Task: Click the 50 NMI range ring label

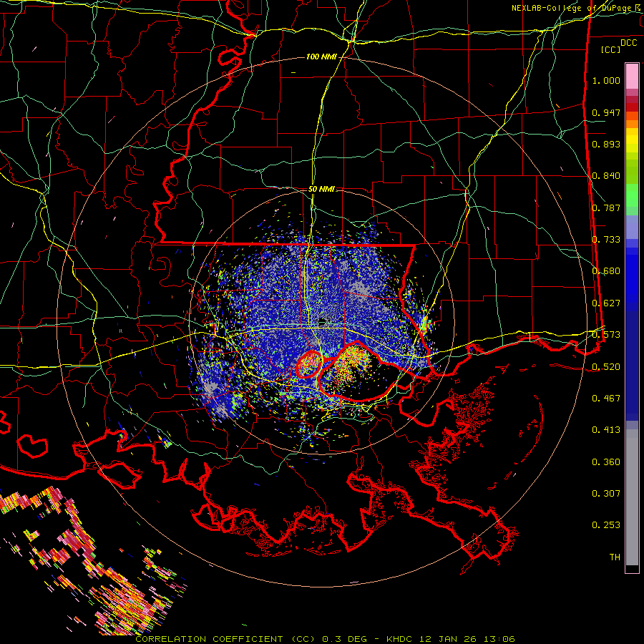Action: tap(321, 189)
